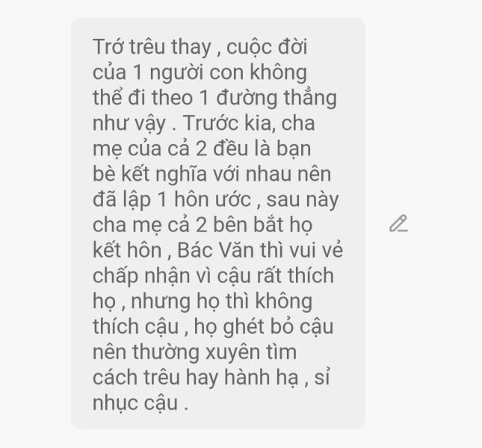Click the phrase "hôn ước" in message

pyautogui.click(x=212, y=200)
